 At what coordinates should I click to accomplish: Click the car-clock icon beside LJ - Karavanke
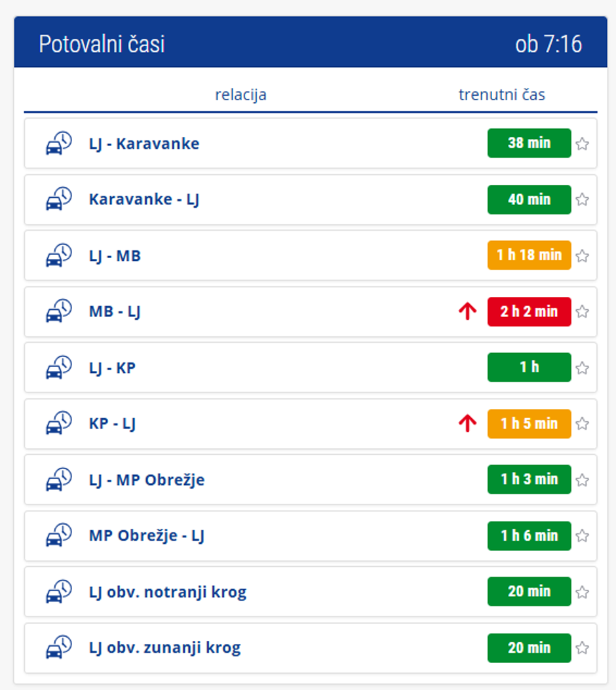[x=58, y=144]
